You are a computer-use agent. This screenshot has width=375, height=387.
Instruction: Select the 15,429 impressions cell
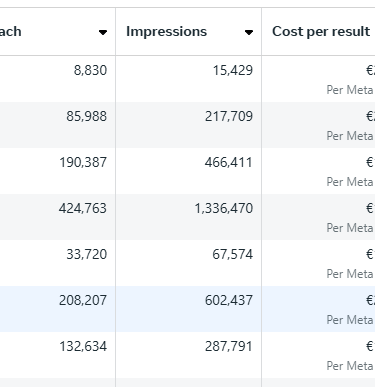[189, 79]
